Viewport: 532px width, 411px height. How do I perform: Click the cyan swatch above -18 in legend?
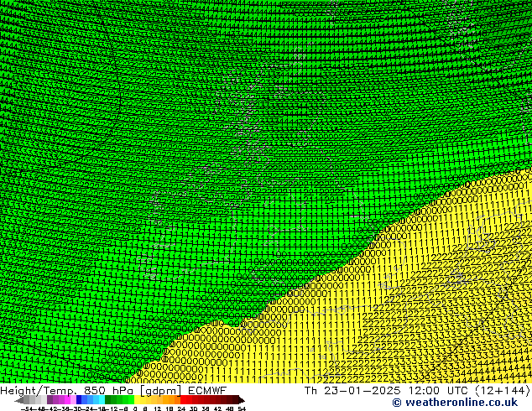point(102,399)
